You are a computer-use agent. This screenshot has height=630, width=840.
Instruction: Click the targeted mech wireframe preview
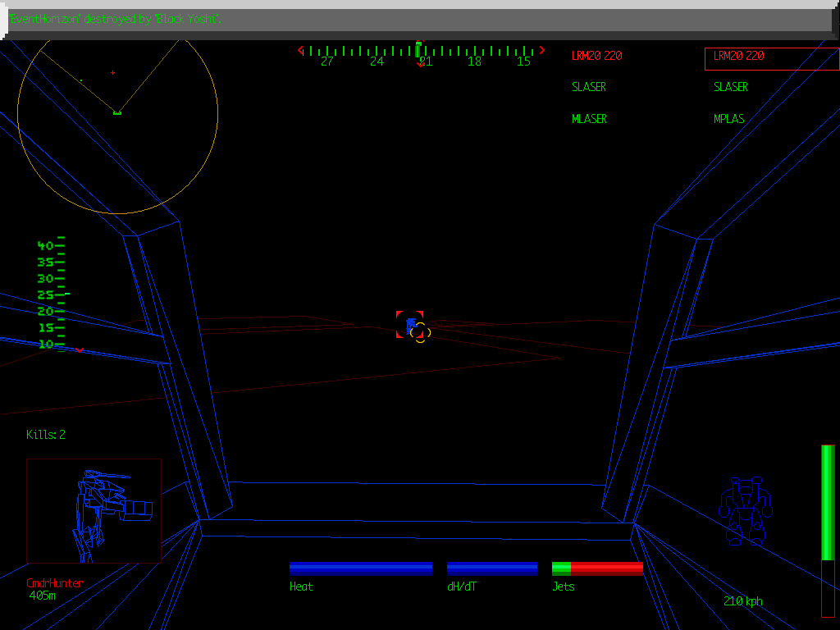(94, 510)
